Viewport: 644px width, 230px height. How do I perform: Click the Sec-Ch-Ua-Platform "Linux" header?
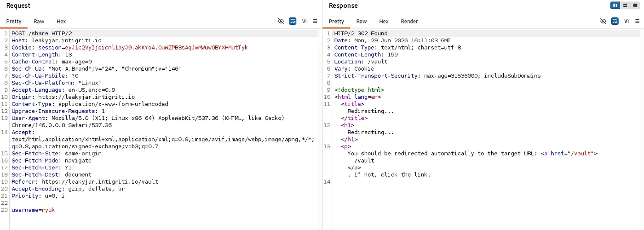tap(57, 83)
